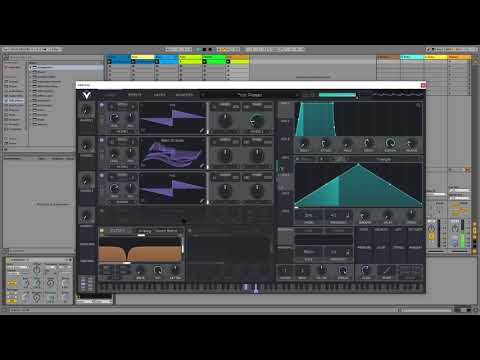Open the LFO shape preset name Triangle
The height and width of the screenshot is (360, 480).
pos(384,159)
